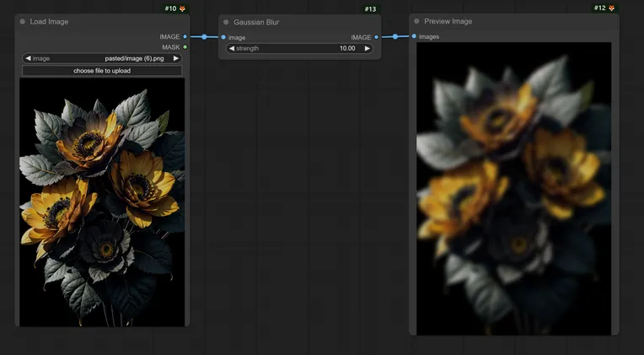Select previous image with the left arrow
Screen dimensions: 644x355
(28, 59)
